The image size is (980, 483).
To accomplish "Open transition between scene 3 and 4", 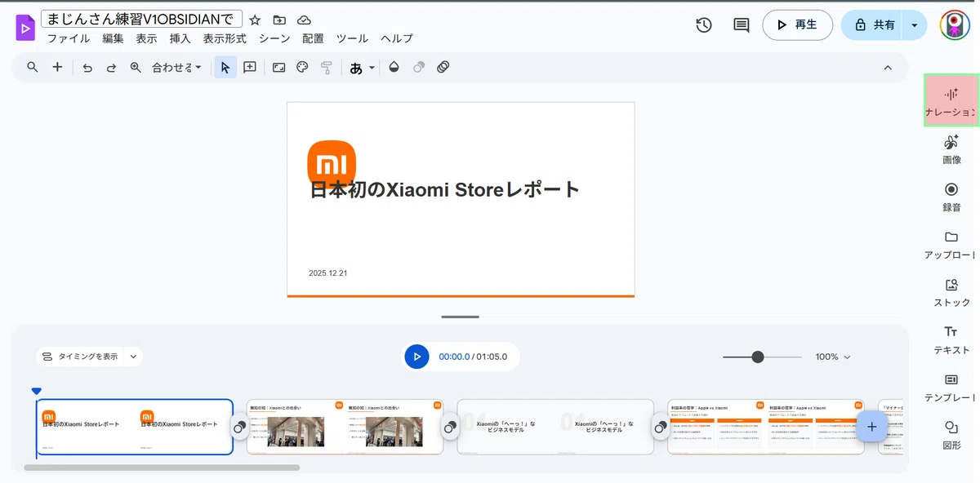I will (661, 427).
